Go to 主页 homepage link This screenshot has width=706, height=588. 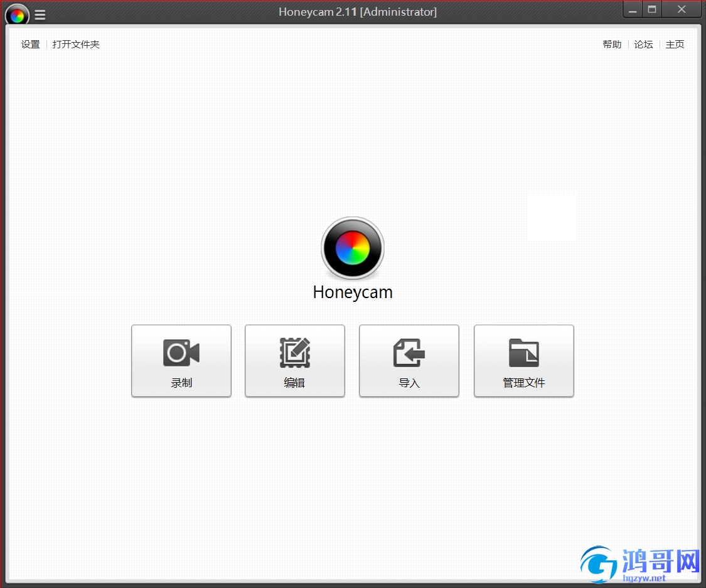click(675, 44)
